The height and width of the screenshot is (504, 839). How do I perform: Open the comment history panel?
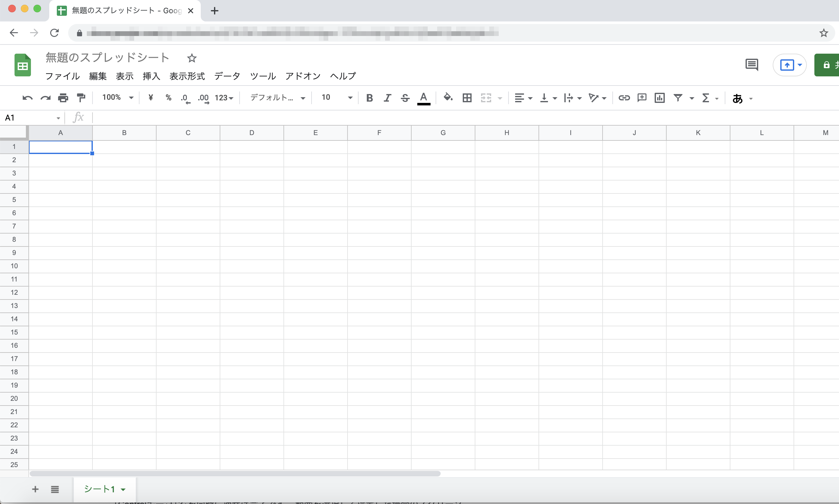[x=752, y=64]
